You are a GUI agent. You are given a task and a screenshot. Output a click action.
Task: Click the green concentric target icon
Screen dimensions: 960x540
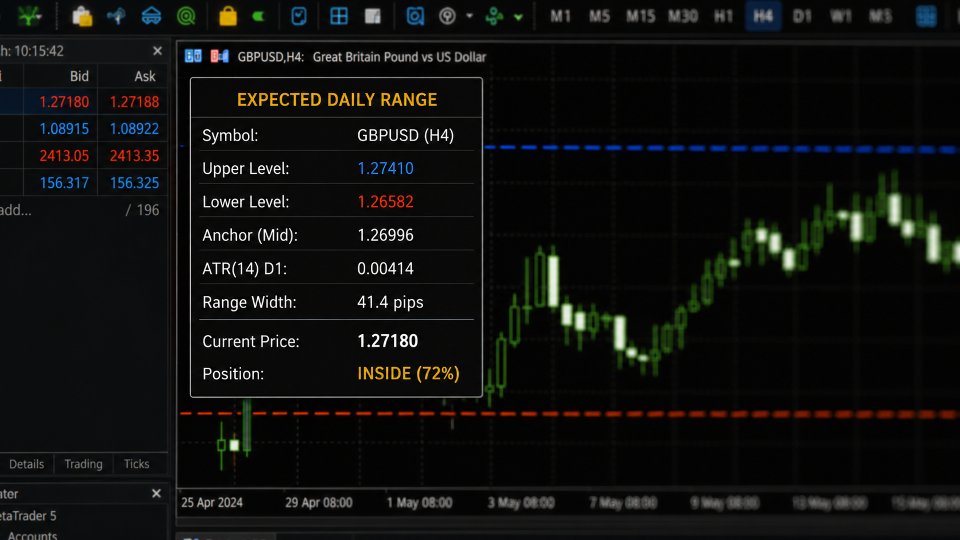coord(186,16)
